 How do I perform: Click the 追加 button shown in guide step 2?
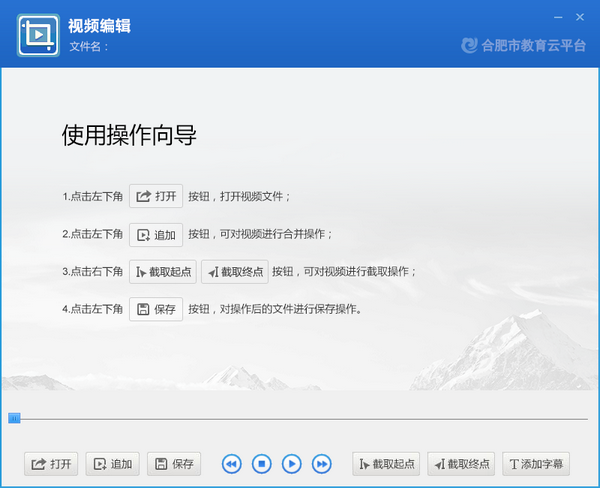(x=156, y=235)
